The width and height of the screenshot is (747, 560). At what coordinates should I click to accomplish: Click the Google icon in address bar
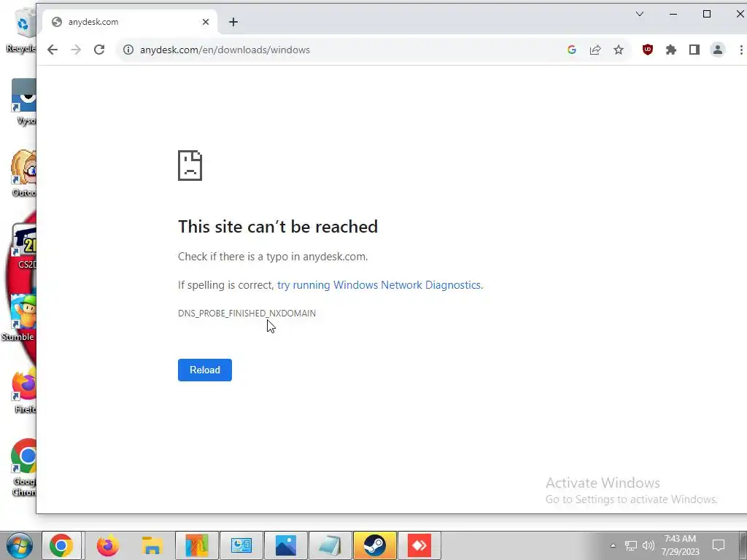click(572, 50)
